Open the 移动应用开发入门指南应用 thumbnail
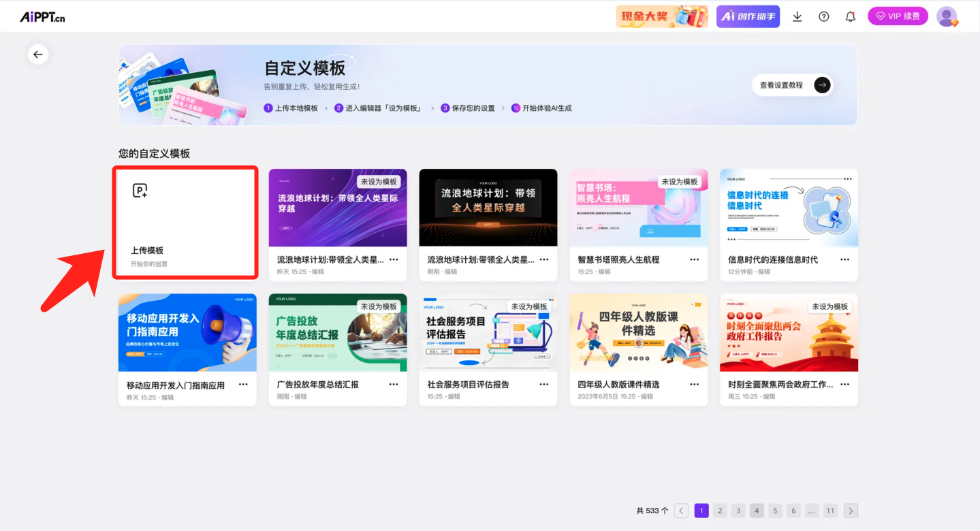 click(187, 333)
